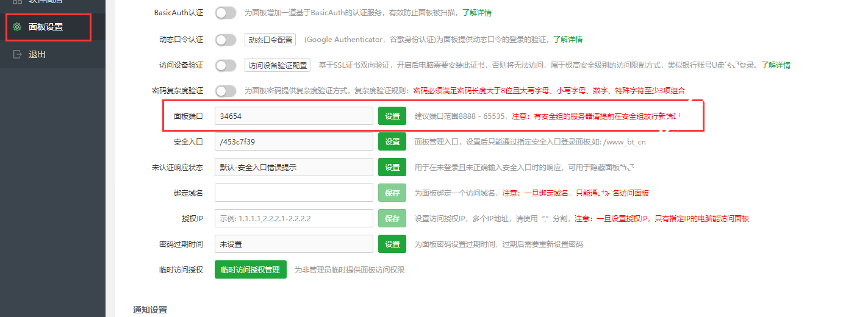Screen dimensions: 868x317
Task: Open 临时访问授权管理 green button
Action: pos(250,269)
